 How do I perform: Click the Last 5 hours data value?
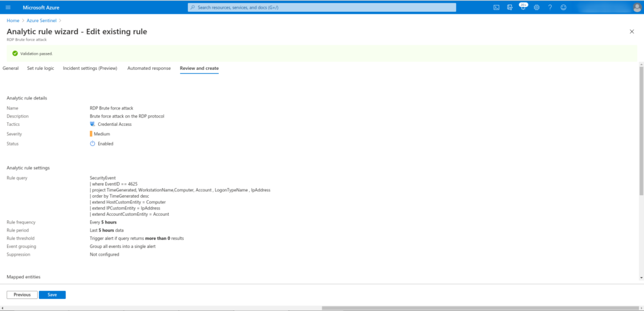(107, 230)
